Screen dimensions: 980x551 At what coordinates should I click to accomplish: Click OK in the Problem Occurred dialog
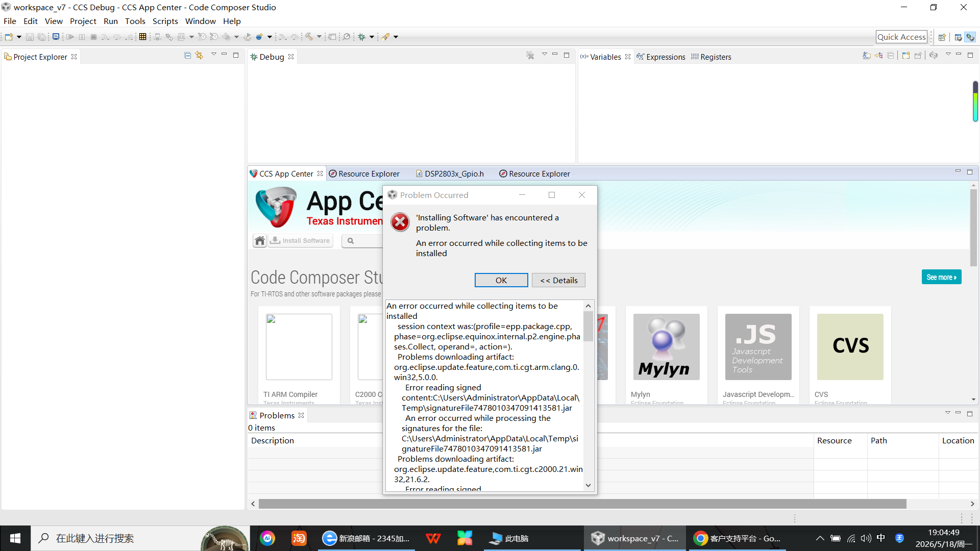[x=501, y=280]
